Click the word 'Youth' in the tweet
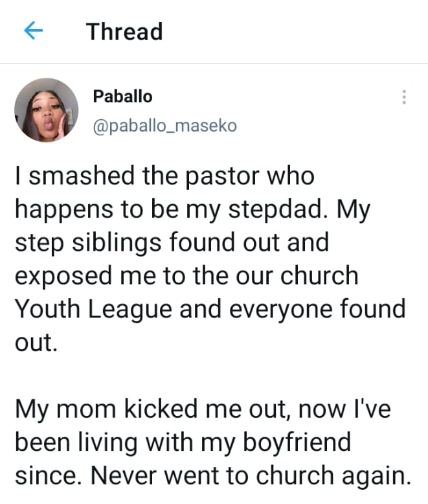428x504 pixels. [x=47, y=309]
